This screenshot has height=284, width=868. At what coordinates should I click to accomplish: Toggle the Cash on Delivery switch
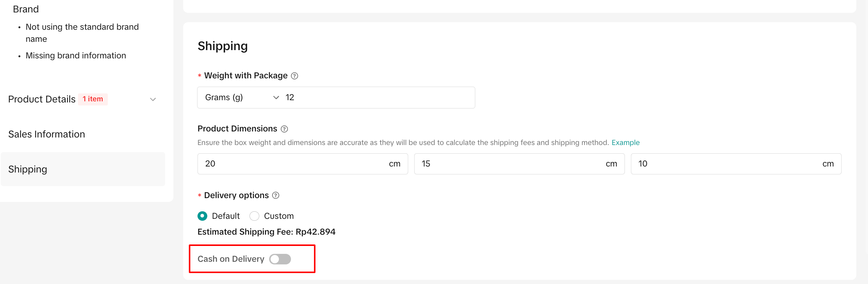(x=280, y=259)
